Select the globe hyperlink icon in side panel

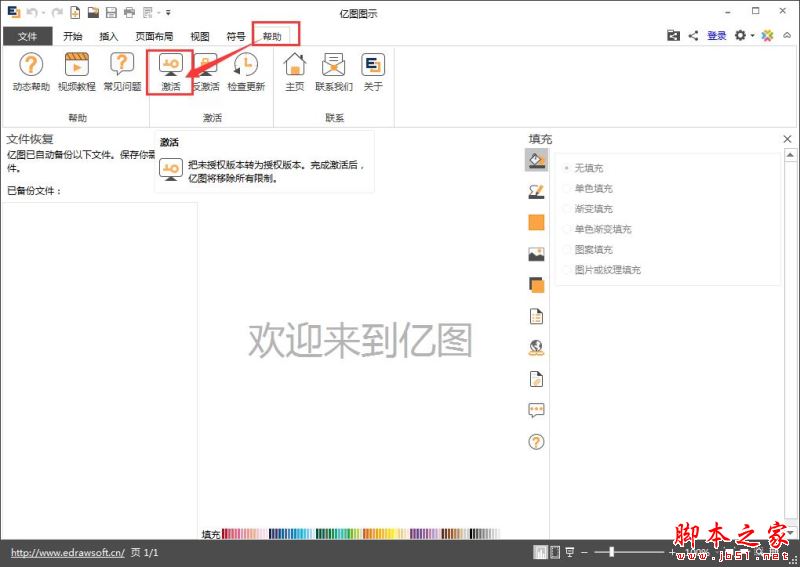536,348
